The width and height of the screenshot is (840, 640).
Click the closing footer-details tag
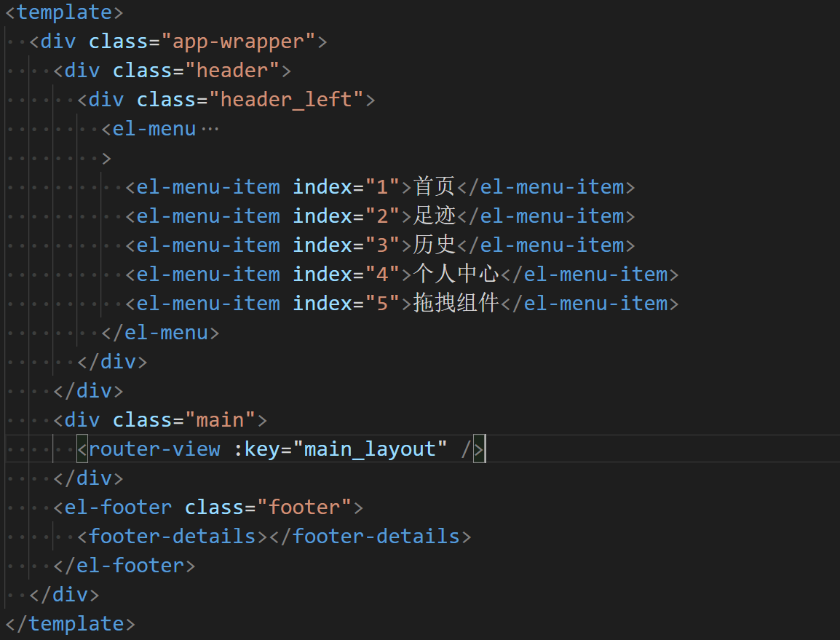click(x=371, y=537)
